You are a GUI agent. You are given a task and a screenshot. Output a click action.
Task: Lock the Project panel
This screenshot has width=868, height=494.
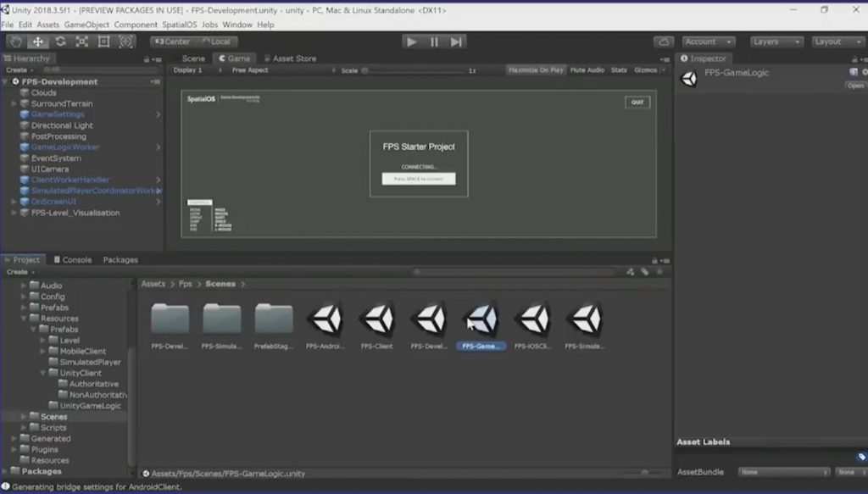654,260
